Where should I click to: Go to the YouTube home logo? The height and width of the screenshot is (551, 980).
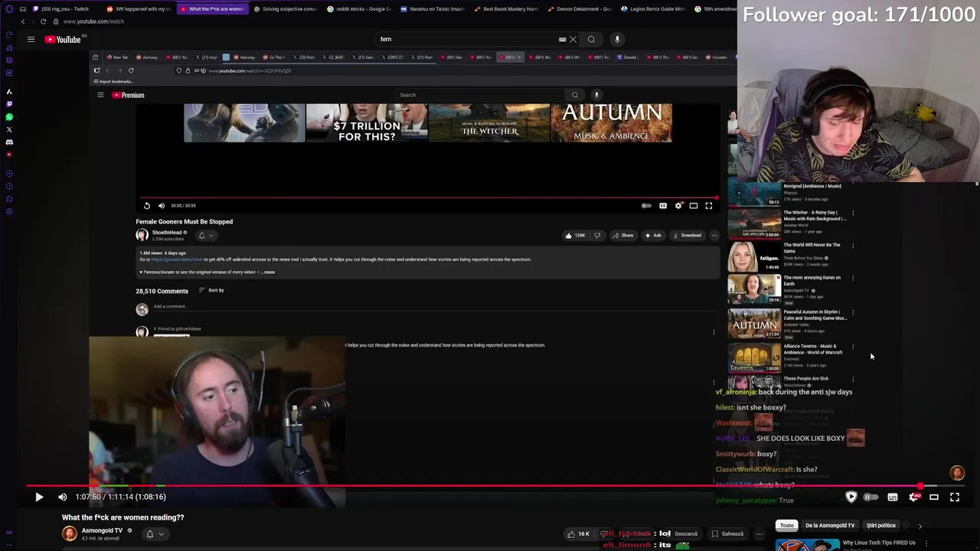coord(64,39)
